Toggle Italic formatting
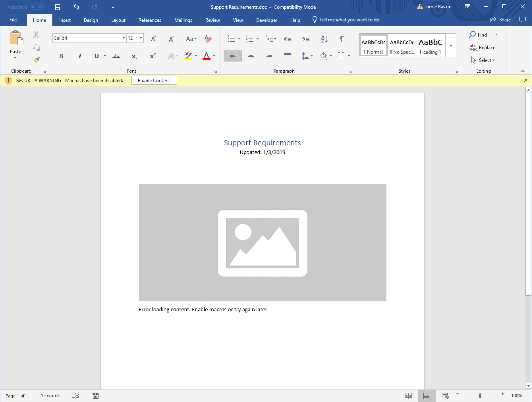Viewport: 532px width, 402px height. (80, 56)
